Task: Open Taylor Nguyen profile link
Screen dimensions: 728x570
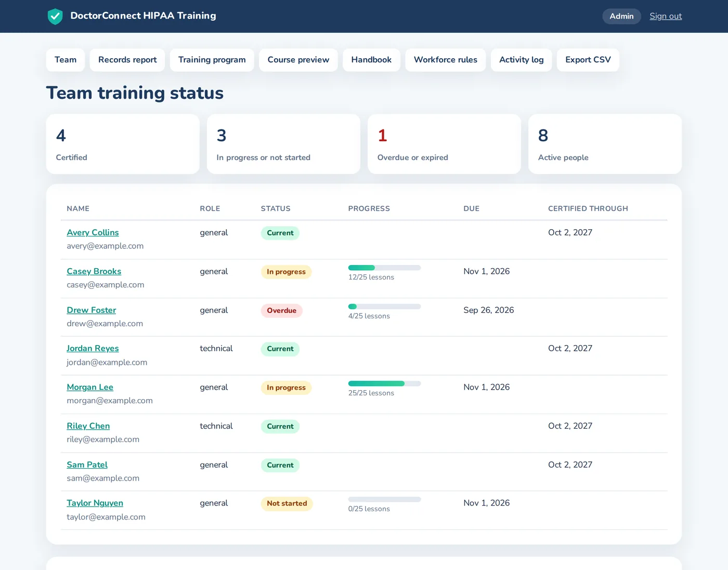Action: click(x=95, y=503)
